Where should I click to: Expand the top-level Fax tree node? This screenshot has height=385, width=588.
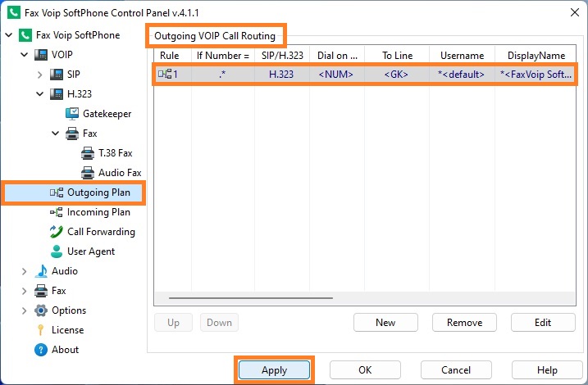[x=25, y=291]
